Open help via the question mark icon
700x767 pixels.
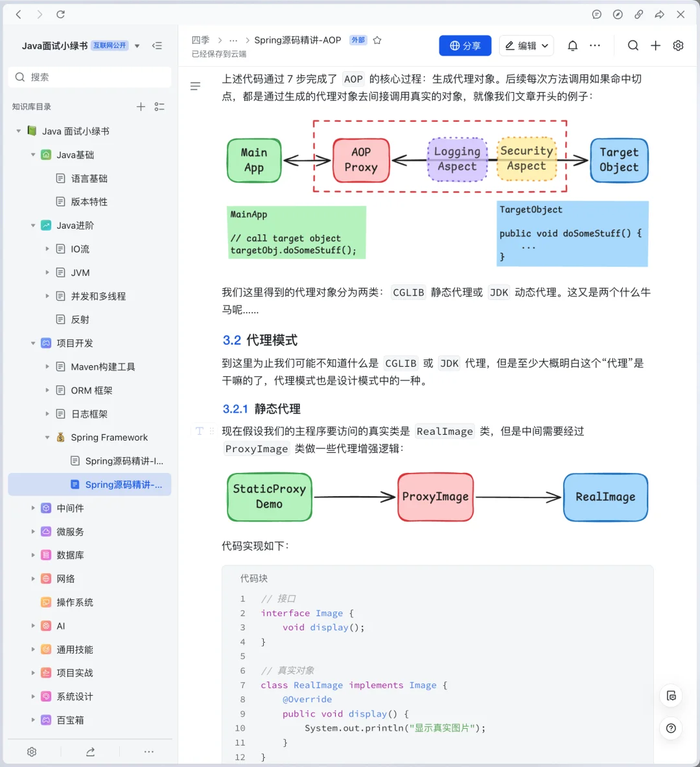point(671,728)
